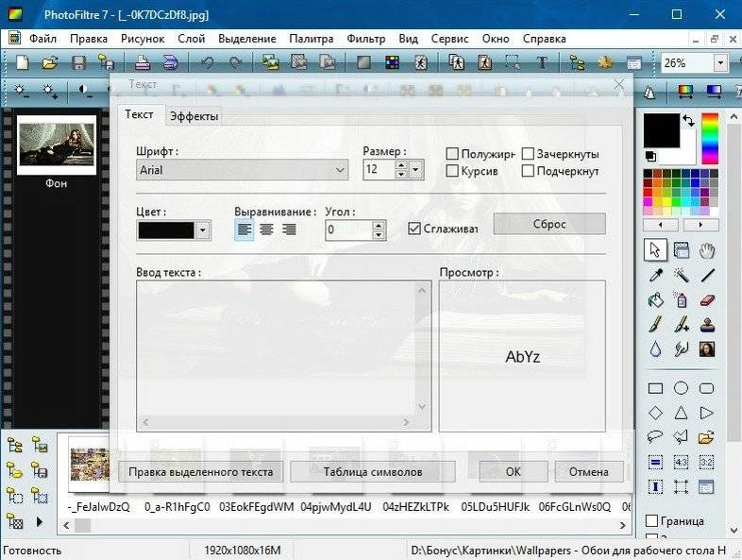The image size is (742, 560).
Task: Confirm the text dialog with OK
Action: pos(513,471)
